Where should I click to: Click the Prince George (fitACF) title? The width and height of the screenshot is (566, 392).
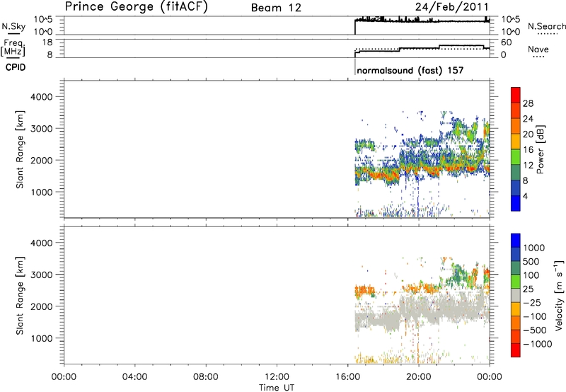(x=136, y=7)
